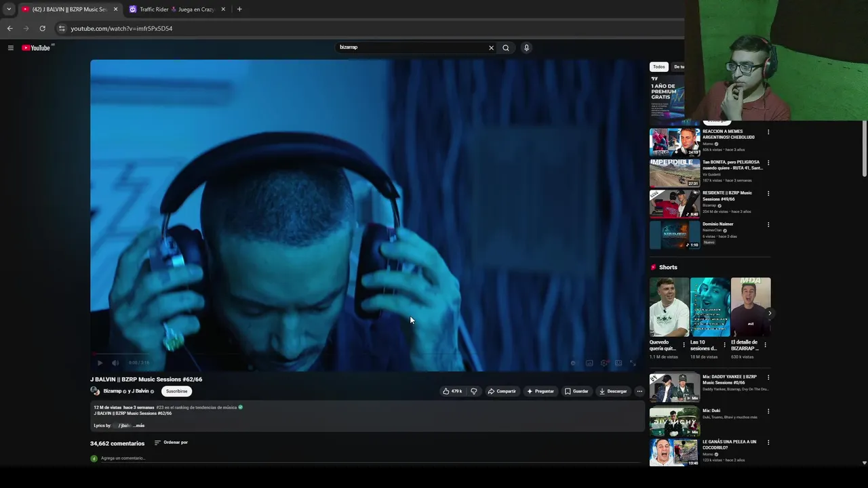This screenshot has height=488, width=868.
Task: Click the page's vertical scrollbar
Action: (x=865, y=149)
